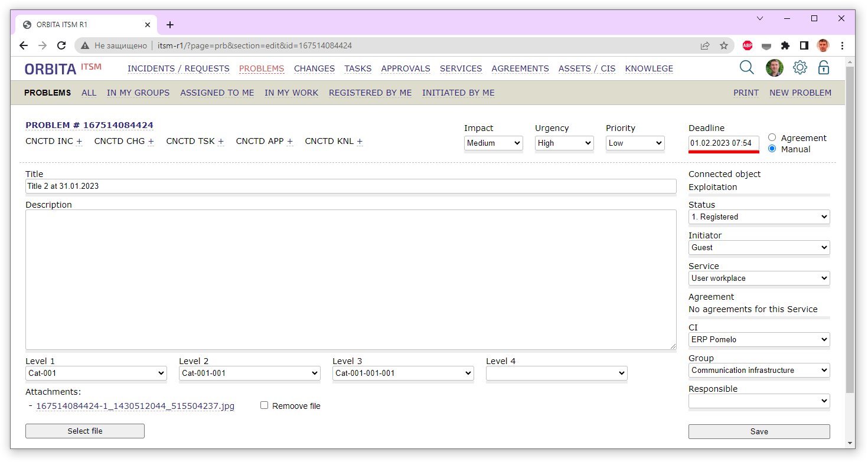Image resolution: width=868 pixels, height=462 pixels.
Task: Bookmark page with the star icon
Action: click(723, 45)
